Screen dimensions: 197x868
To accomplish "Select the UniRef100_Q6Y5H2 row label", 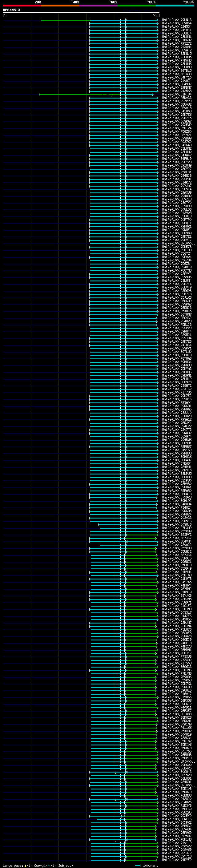I will point(176,589).
